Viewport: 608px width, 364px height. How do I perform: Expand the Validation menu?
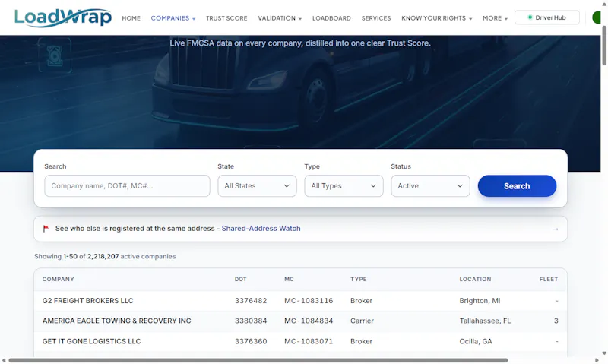280,18
